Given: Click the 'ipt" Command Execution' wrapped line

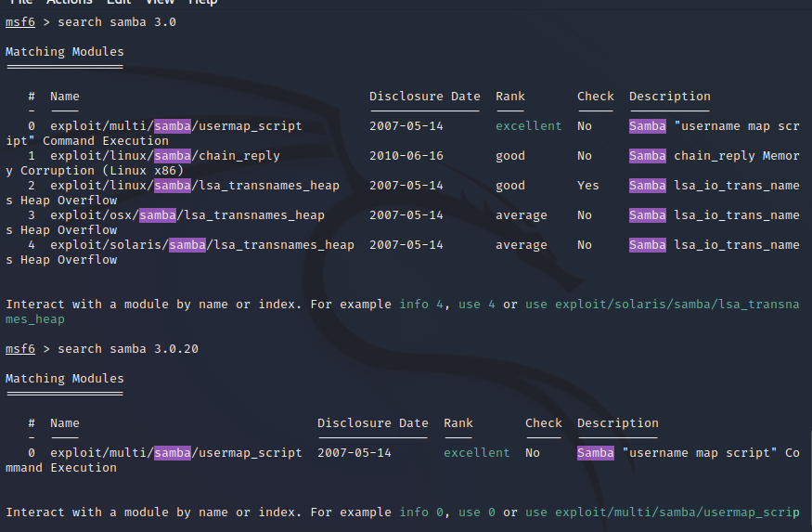Looking at the screenshot, I should coord(87,141).
